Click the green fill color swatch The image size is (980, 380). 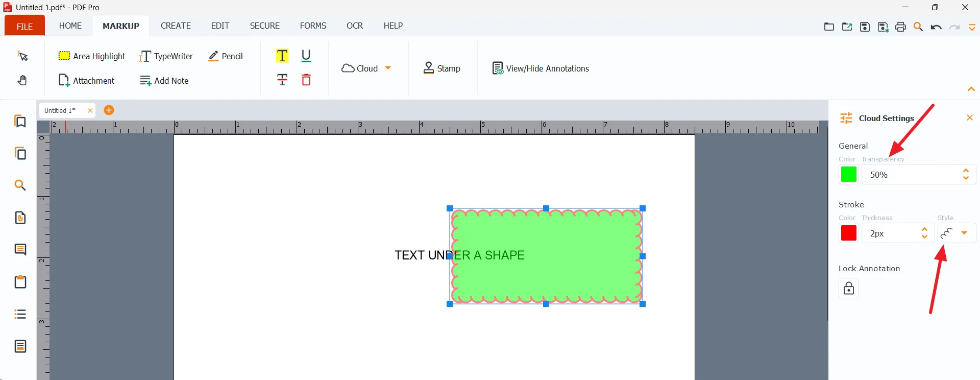849,174
